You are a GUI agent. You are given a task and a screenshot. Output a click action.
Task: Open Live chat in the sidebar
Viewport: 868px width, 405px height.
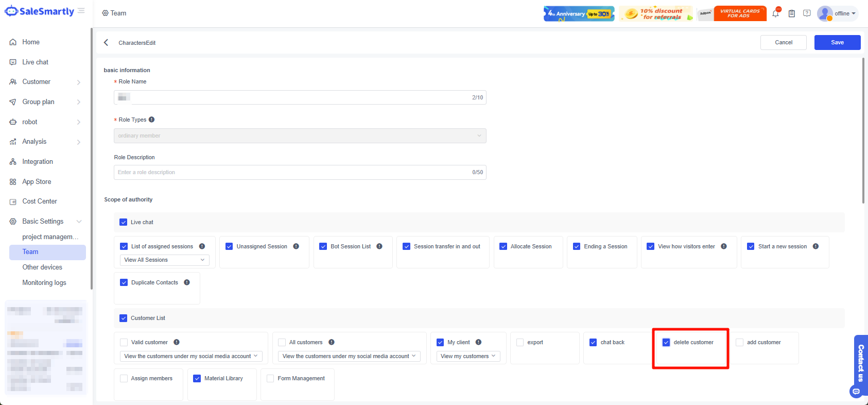(x=36, y=62)
